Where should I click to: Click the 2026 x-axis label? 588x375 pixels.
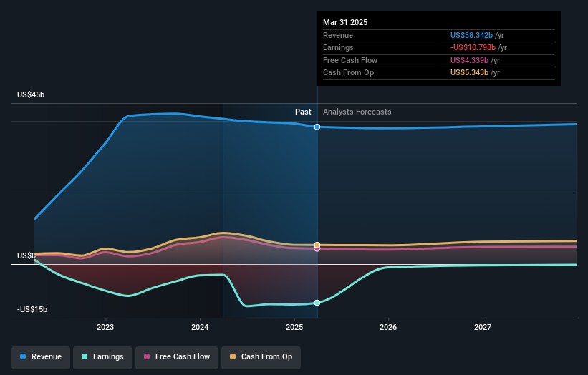pos(388,327)
